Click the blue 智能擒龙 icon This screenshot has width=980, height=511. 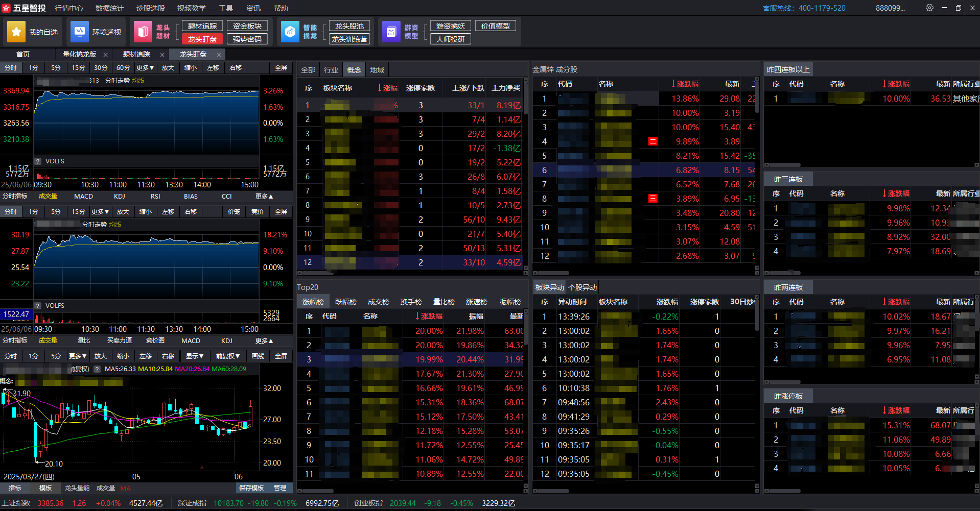(290, 32)
